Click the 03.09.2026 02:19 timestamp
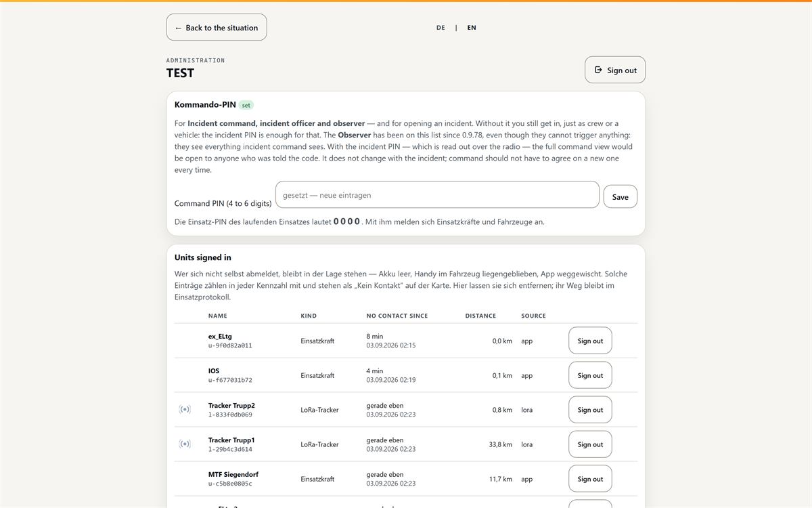 point(391,380)
